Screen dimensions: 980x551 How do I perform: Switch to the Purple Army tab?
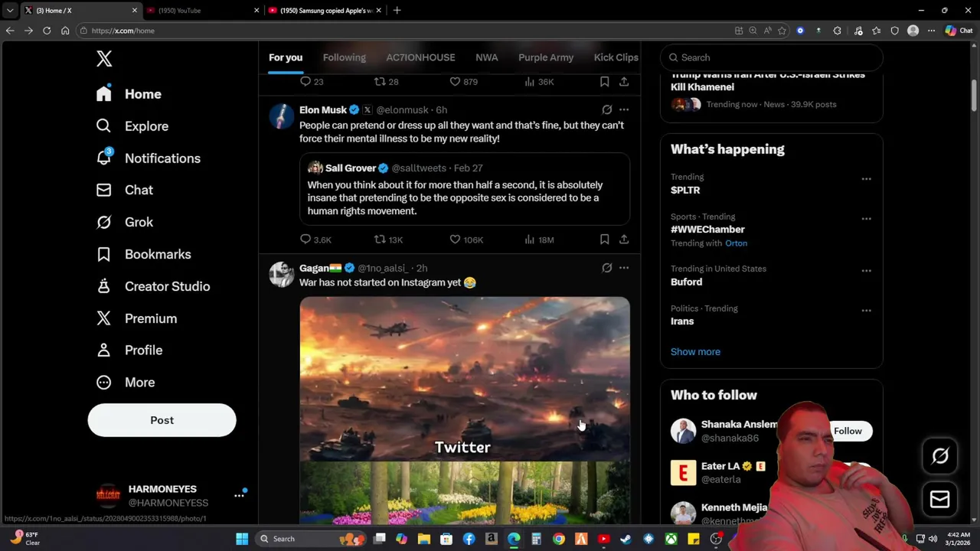point(546,57)
